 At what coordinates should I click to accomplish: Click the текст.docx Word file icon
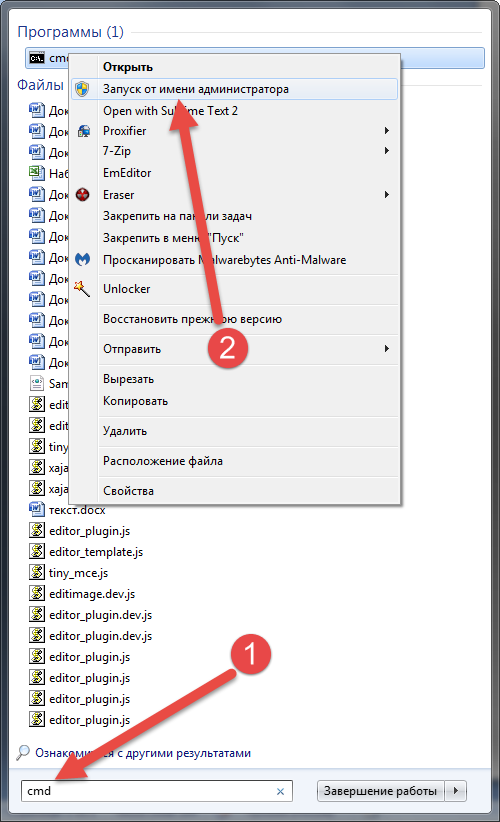coord(37,510)
